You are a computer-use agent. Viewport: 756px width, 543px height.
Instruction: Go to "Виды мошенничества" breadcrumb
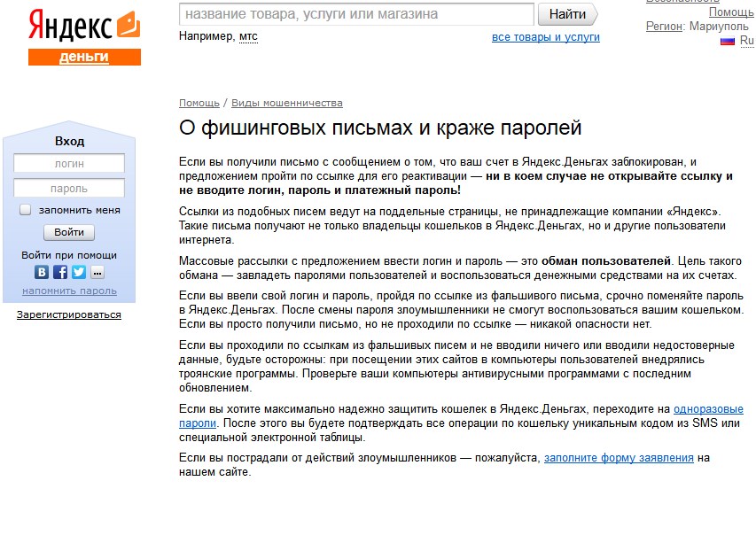click(287, 103)
